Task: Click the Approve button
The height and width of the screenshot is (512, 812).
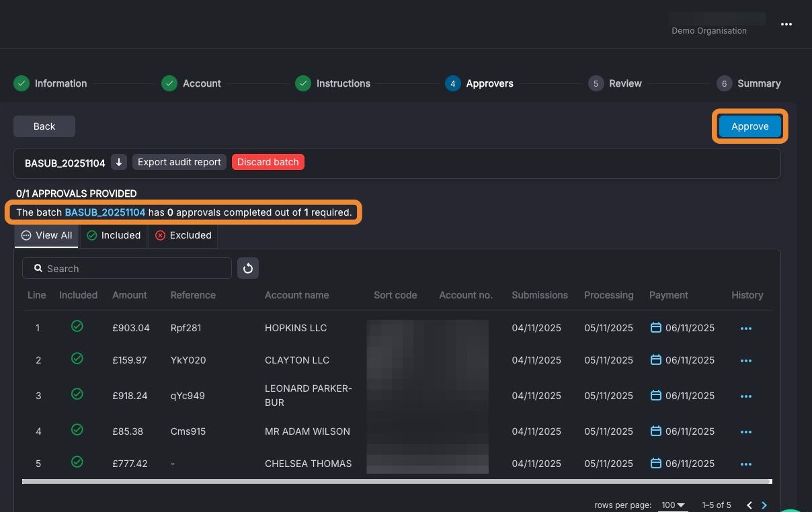Action: coord(749,126)
